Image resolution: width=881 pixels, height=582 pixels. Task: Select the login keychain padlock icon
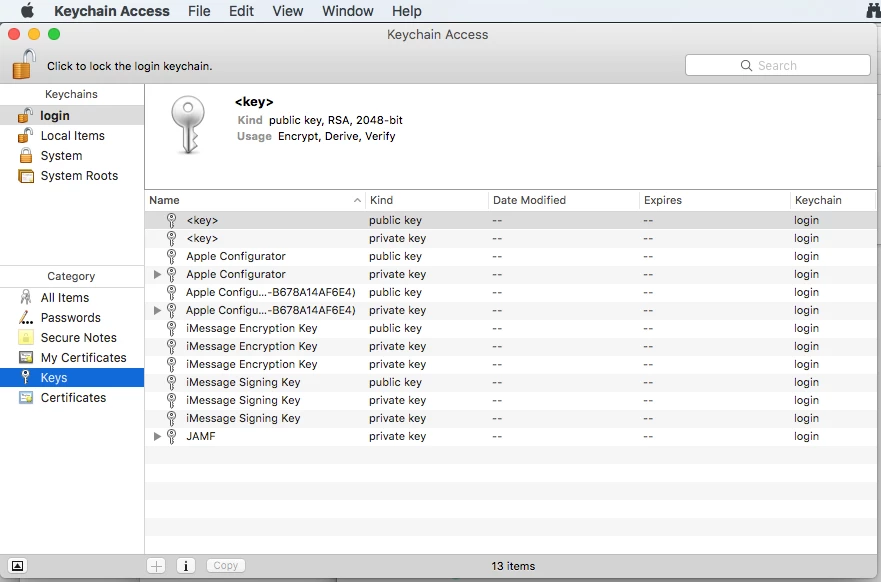point(25,115)
